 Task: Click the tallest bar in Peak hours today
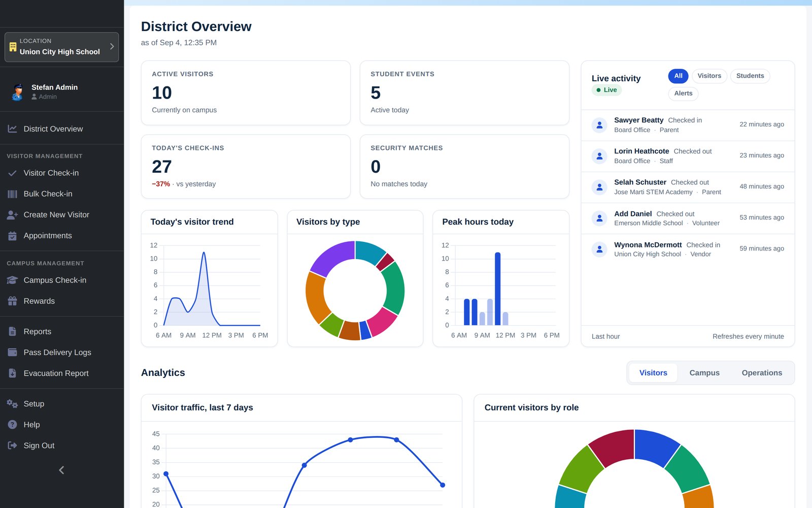pyautogui.click(x=497, y=289)
